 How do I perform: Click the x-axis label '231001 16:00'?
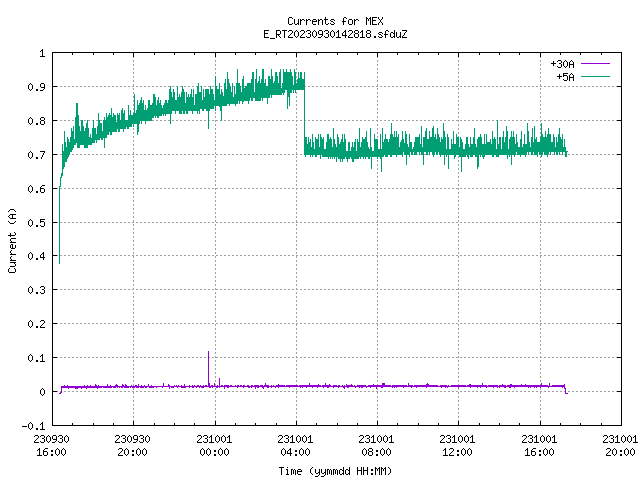[x=539, y=445]
